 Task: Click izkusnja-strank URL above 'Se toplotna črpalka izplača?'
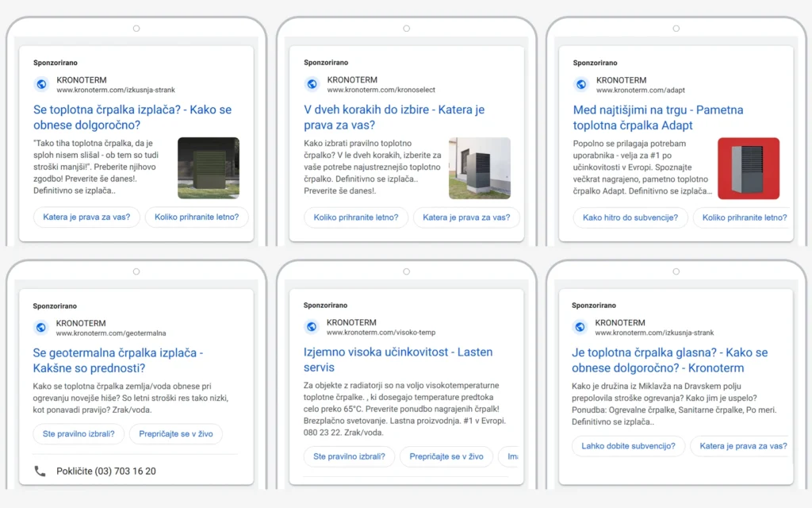pos(116,90)
